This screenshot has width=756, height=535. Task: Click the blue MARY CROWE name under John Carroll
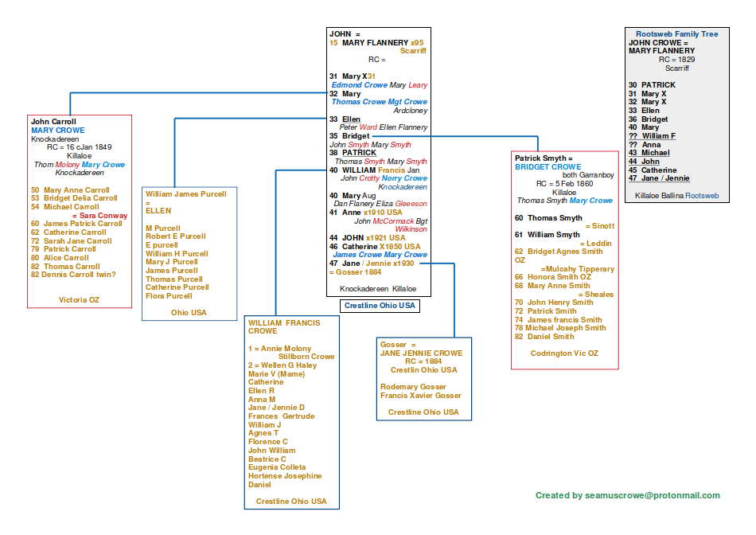(57, 131)
